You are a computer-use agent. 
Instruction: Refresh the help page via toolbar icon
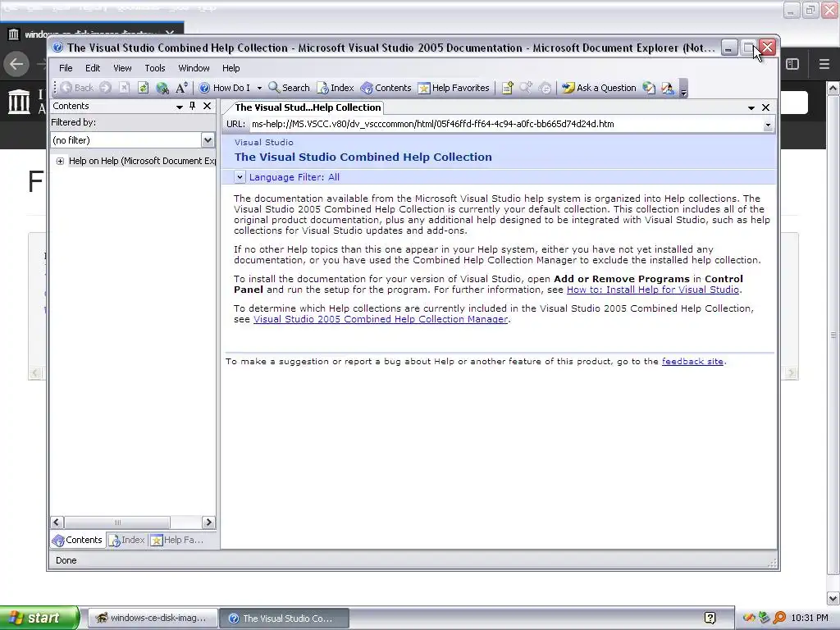[x=143, y=88]
